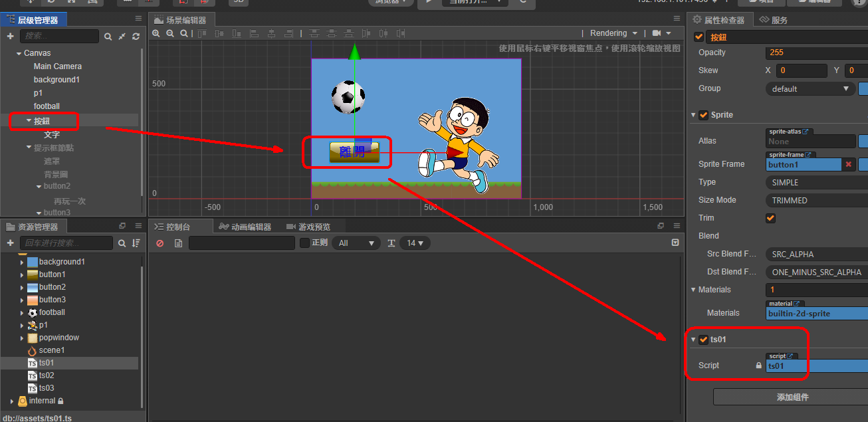The width and height of the screenshot is (868, 422).
Task: Collapse the Canvas node in hierarchy
Action: [19, 53]
